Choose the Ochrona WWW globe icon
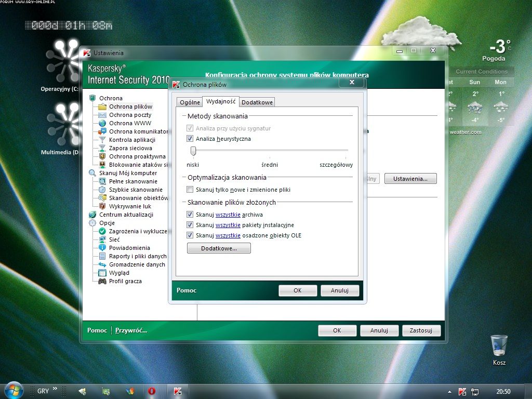The width and height of the screenshot is (532, 399). tap(102, 123)
